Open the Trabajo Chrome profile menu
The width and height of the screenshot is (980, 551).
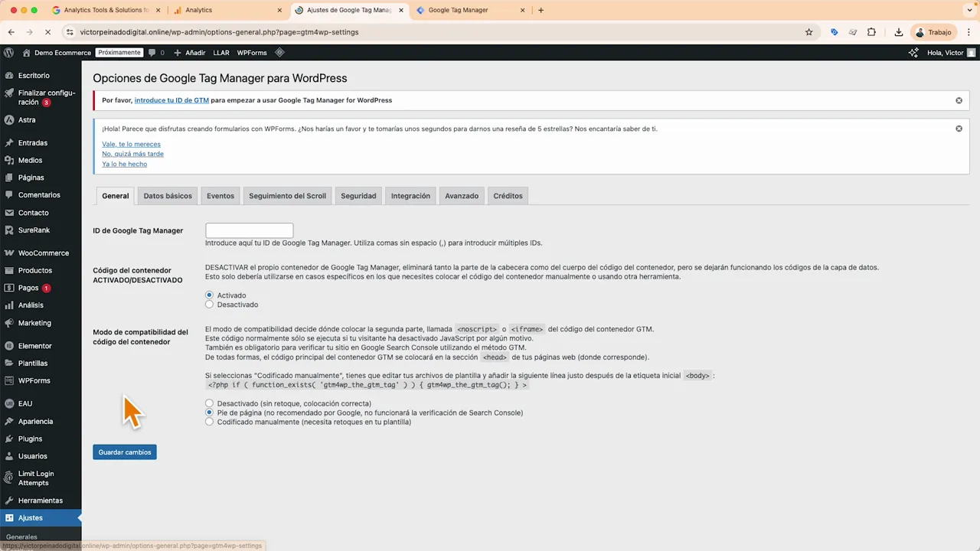point(935,32)
